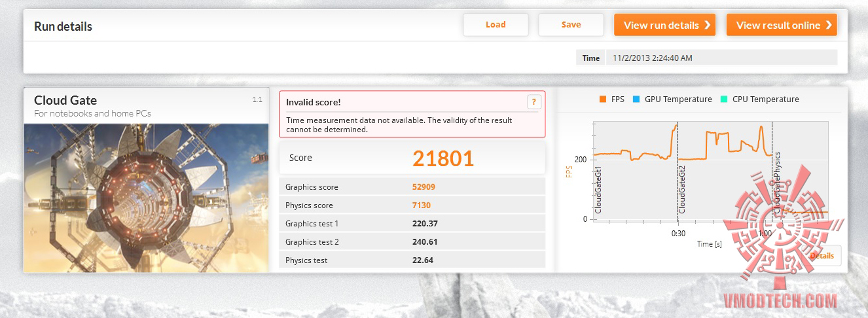Click the Graphics test 2 value 240.61

(424, 241)
